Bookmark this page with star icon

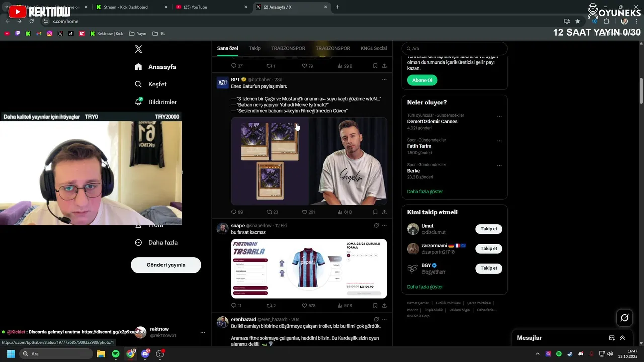click(x=578, y=21)
